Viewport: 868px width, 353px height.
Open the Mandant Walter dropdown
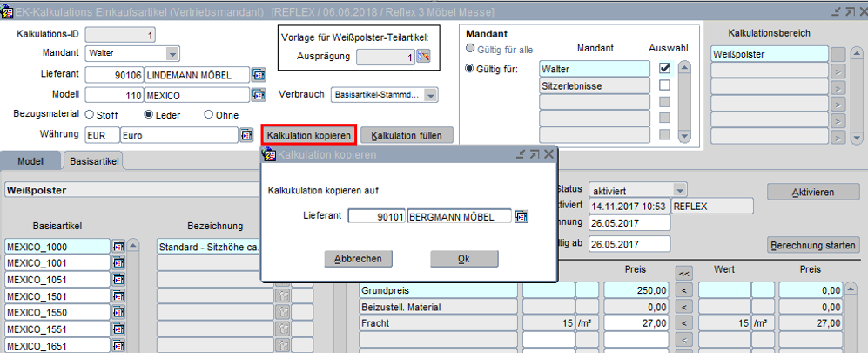(x=172, y=54)
